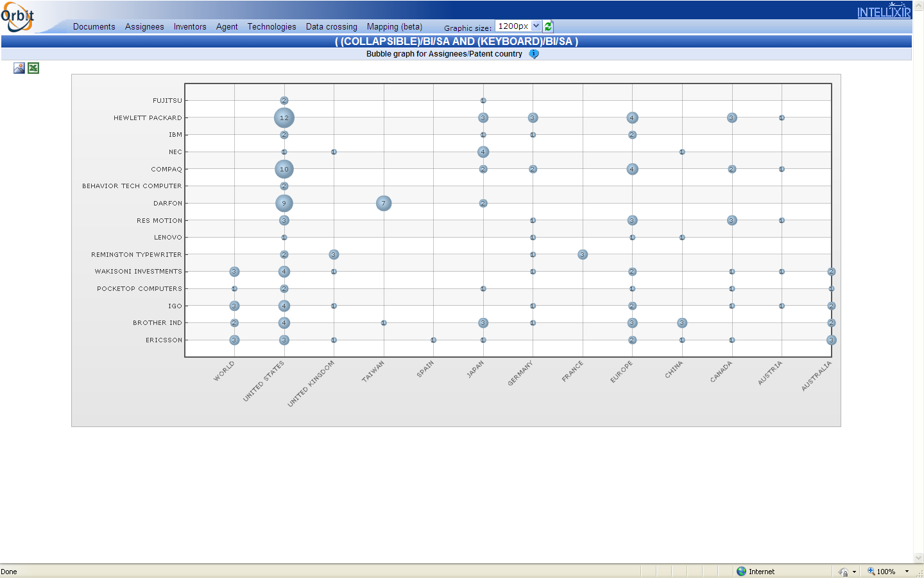Open the Documents menu
Viewport: 924px width, 578px height.
[x=94, y=26]
